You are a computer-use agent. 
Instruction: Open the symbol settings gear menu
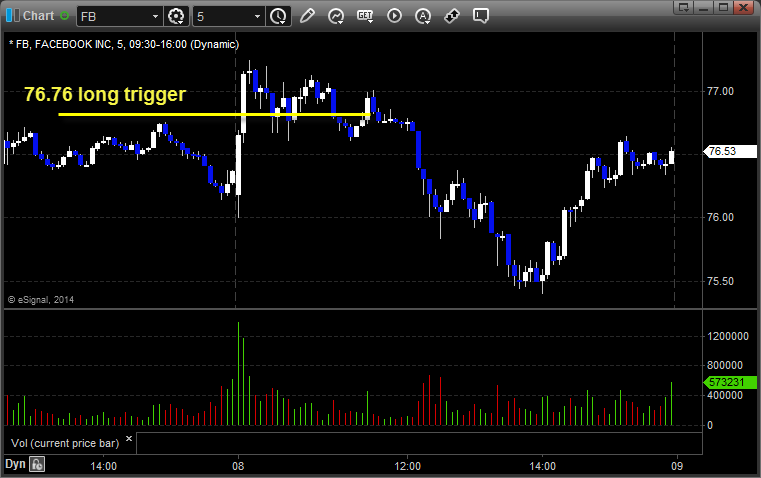[176, 16]
